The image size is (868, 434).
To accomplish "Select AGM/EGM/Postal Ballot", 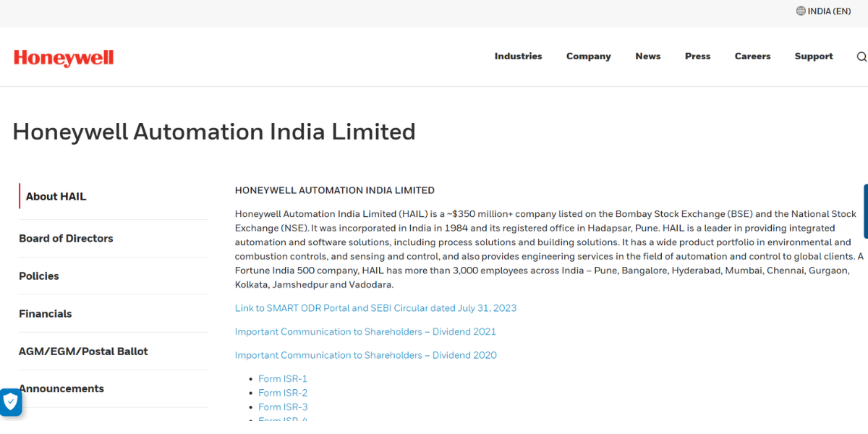I will pyautogui.click(x=83, y=351).
